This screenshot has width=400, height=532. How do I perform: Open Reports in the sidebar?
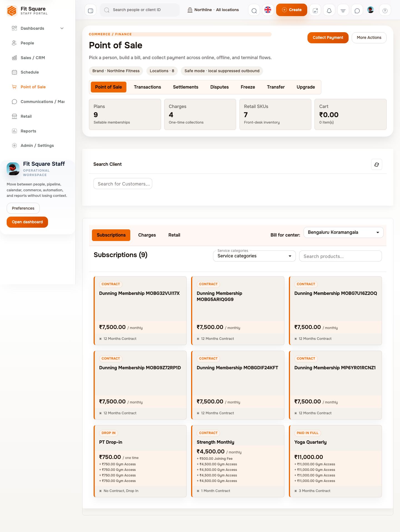[x=38, y=131]
